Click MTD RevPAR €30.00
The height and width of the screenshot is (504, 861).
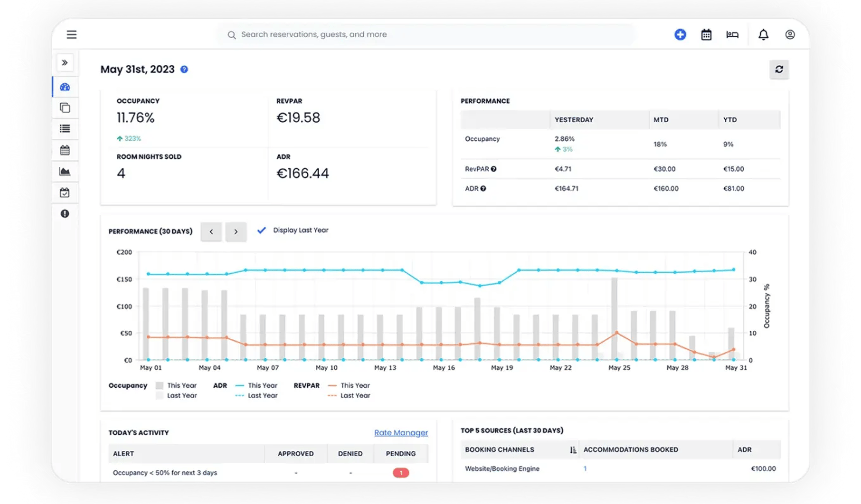tap(665, 169)
